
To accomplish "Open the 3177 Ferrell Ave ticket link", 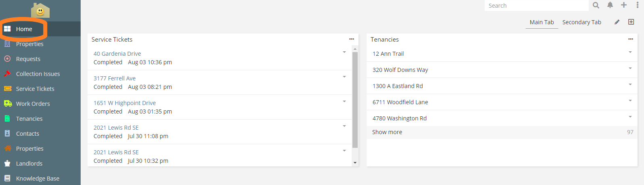I will (115, 78).
